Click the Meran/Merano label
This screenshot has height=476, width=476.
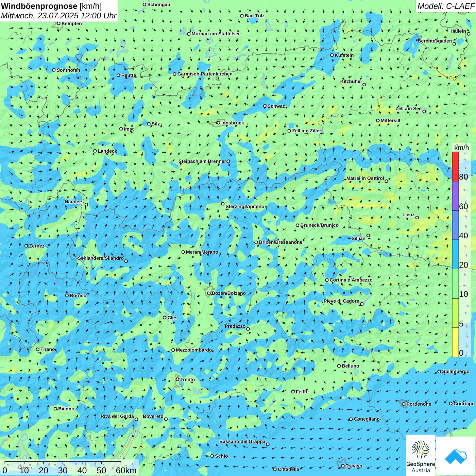[x=202, y=252]
